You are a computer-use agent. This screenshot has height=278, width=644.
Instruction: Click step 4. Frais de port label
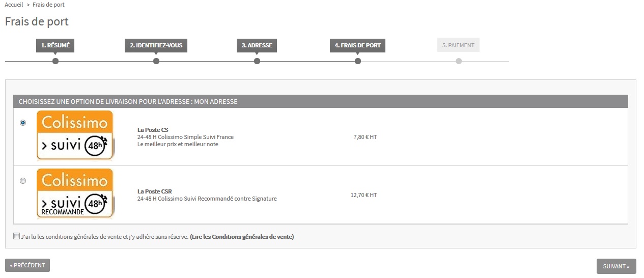click(357, 45)
